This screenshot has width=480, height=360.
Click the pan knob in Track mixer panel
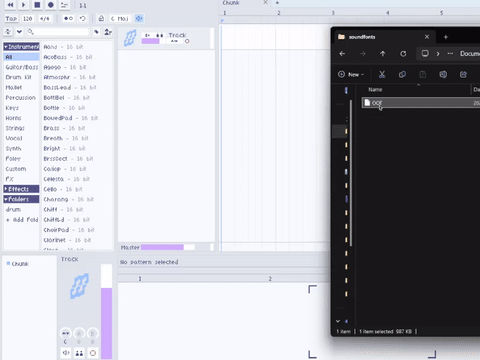coord(66,333)
